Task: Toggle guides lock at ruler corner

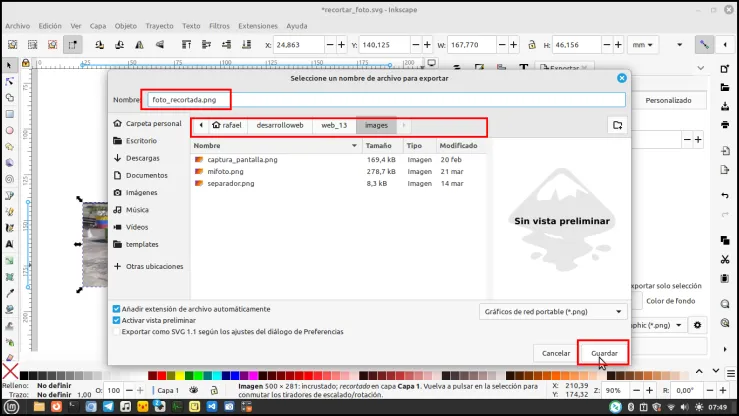Action: coord(25,63)
